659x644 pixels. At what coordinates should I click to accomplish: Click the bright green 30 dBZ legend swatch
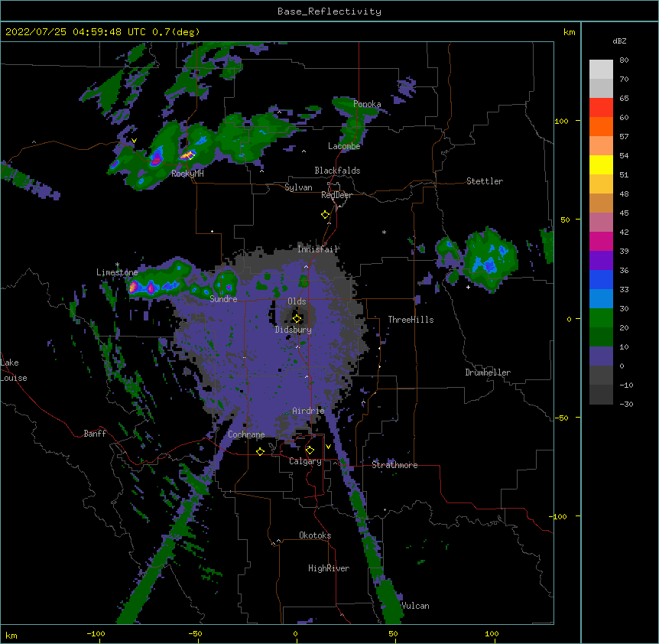tap(601, 318)
